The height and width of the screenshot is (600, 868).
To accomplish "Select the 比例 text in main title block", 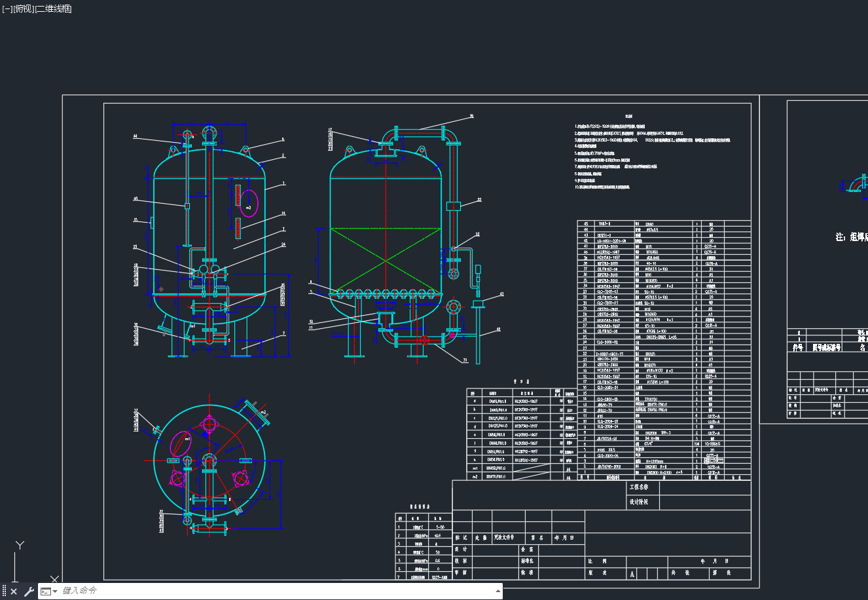I will click(597, 561).
